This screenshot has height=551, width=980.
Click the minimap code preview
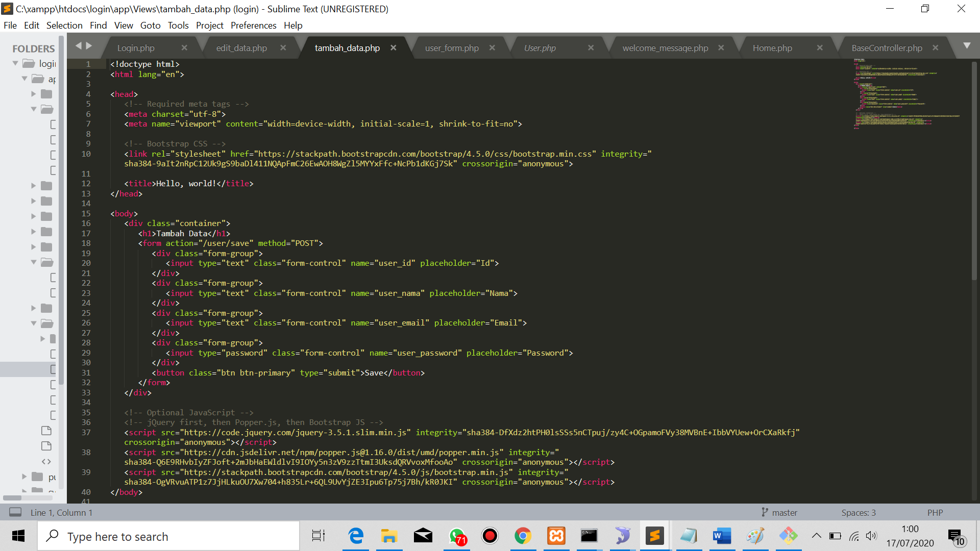coord(906,94)
